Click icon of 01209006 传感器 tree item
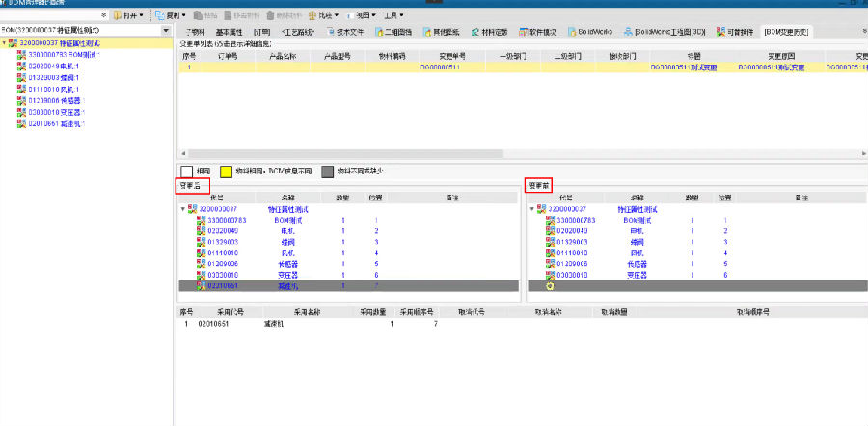The width and height of the screenshot is (868, 426). tap(22, 100)
